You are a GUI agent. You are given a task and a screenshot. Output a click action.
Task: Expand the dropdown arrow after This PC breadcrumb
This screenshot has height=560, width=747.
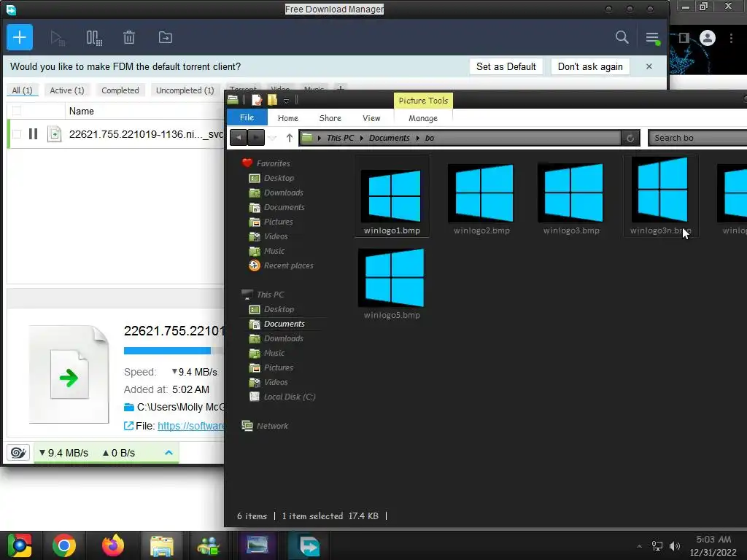pos(362,138)
